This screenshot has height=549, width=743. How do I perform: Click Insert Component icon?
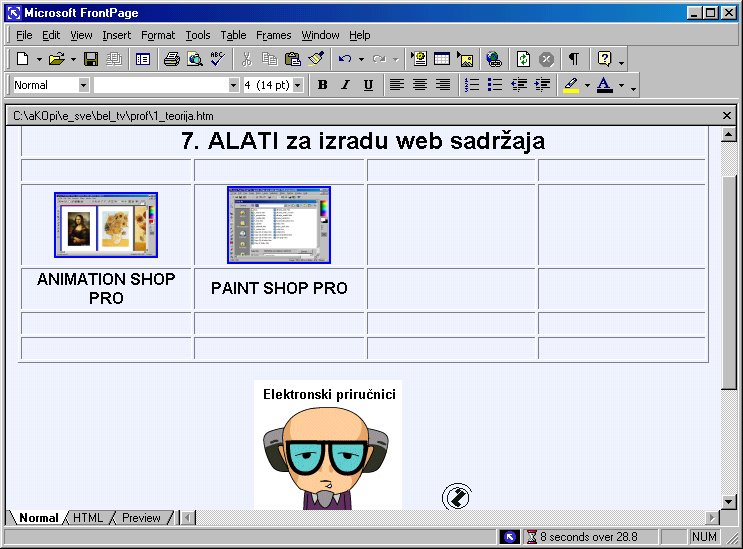click(419, 59)
